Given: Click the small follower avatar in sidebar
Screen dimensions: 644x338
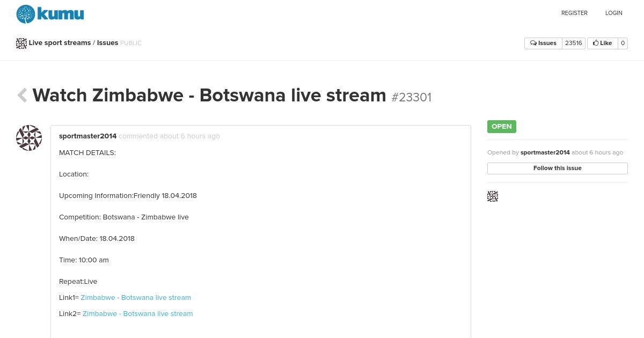Looking at the screenshot, I should [493, 196].
